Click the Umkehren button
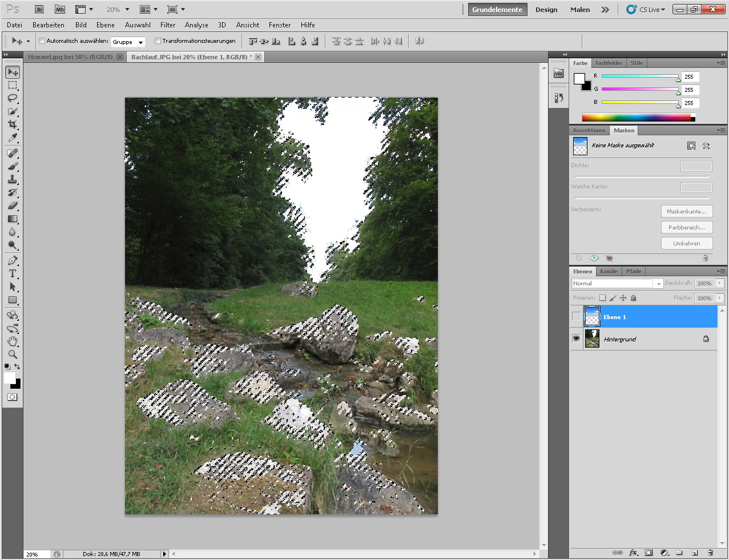This screenshot has width=729, height=560. point(686,243)
